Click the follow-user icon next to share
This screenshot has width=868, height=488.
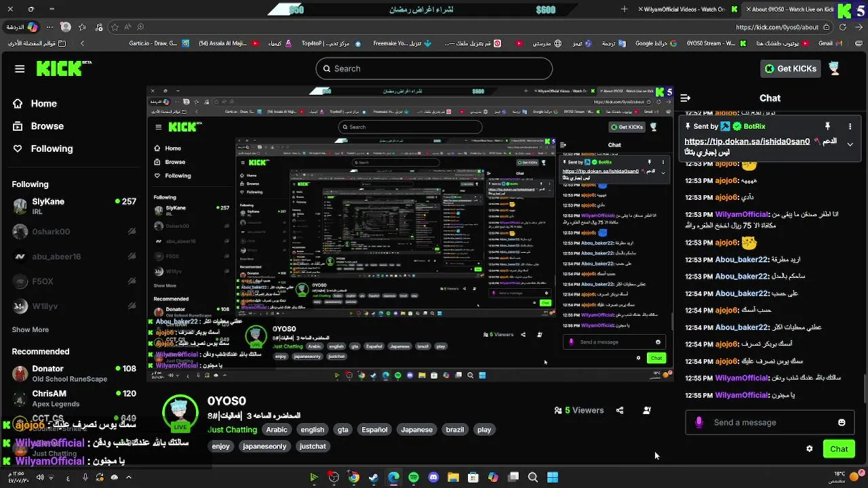[x=647, y=410]
